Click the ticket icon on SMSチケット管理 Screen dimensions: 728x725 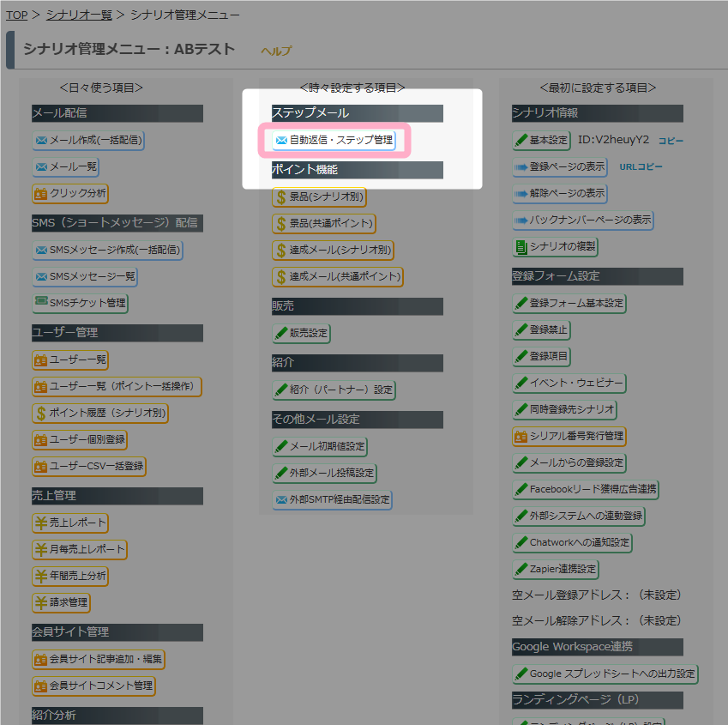(x=41, y=301)
